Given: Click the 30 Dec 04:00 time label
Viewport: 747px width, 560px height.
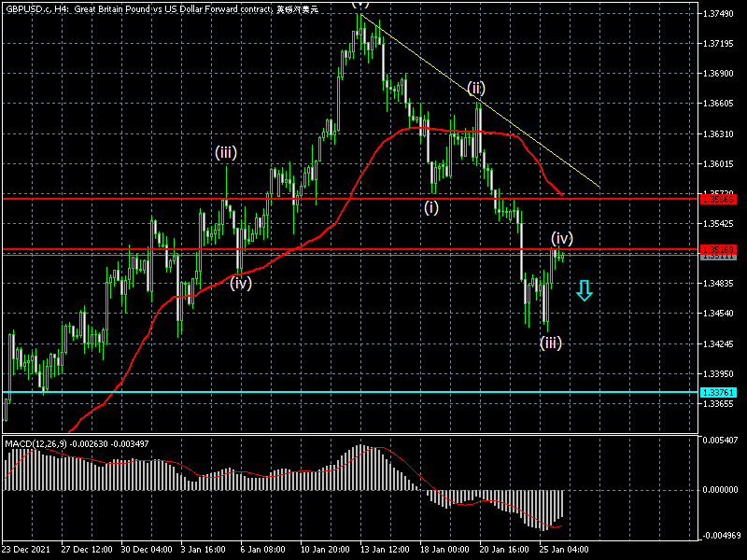Looking at the screenshot, I should [147, 550].
